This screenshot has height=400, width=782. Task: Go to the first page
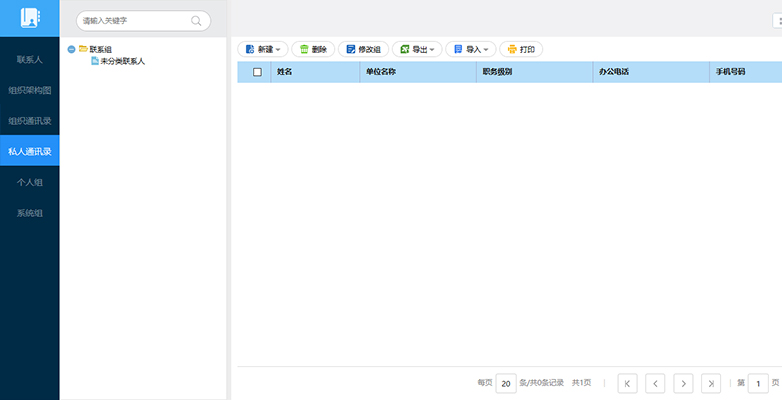tap(627, 383)
